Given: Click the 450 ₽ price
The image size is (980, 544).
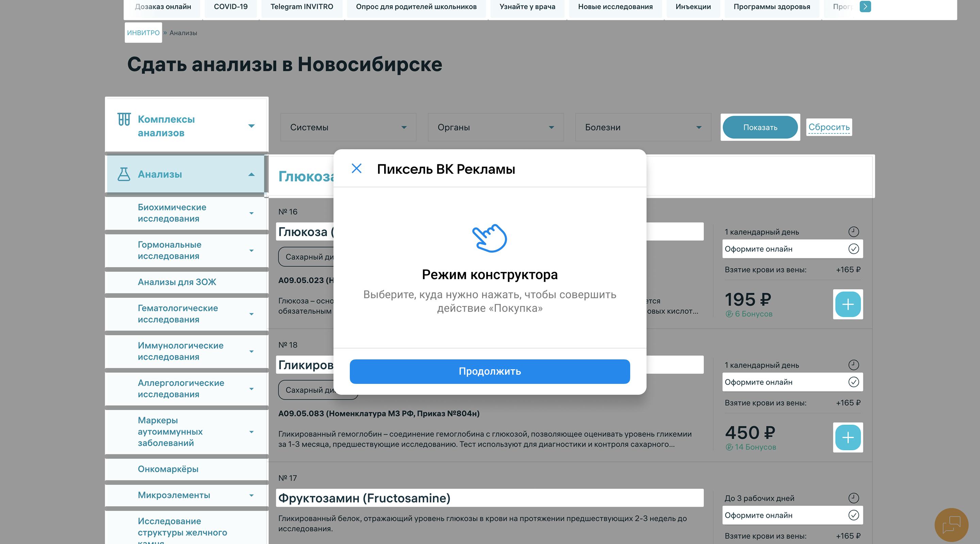Looking at the screenshot, I should (750, 432).
